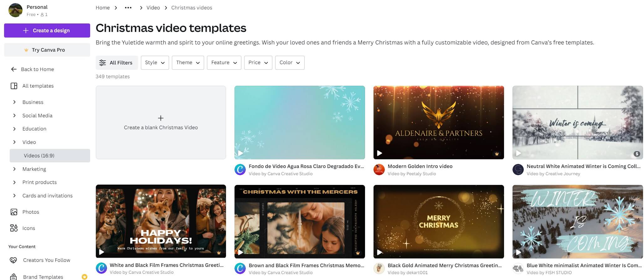
Task: Open the Merry Christmas gold glitter thumbnail
Action: point(439,221)
